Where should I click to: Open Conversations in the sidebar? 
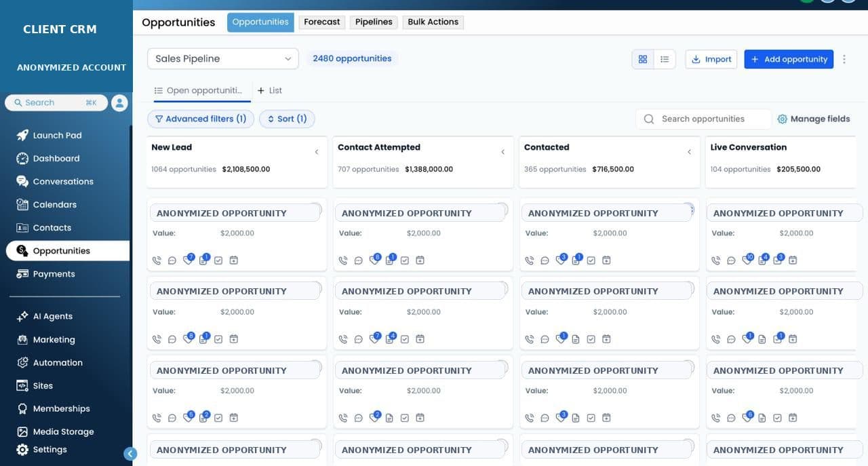(63, 181)
